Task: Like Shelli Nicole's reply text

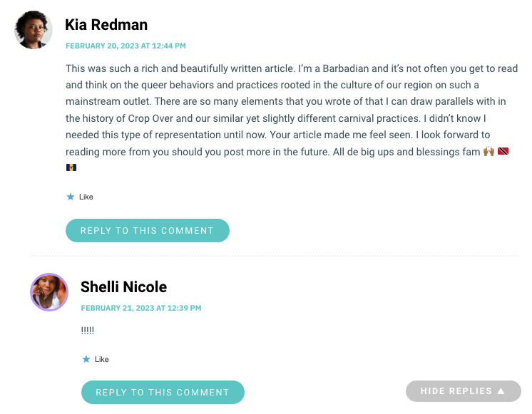Action: pyautogui.click(x=101, y=359)
